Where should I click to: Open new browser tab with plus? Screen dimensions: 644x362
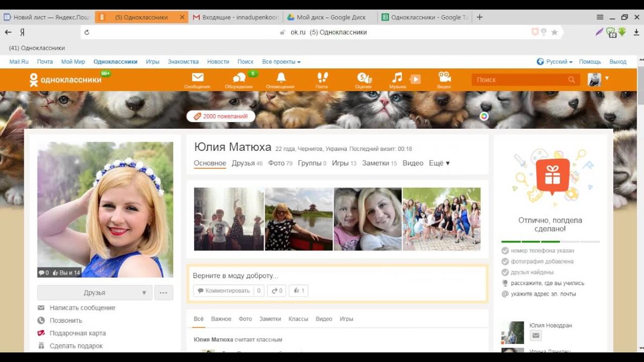tap(480, 17)
